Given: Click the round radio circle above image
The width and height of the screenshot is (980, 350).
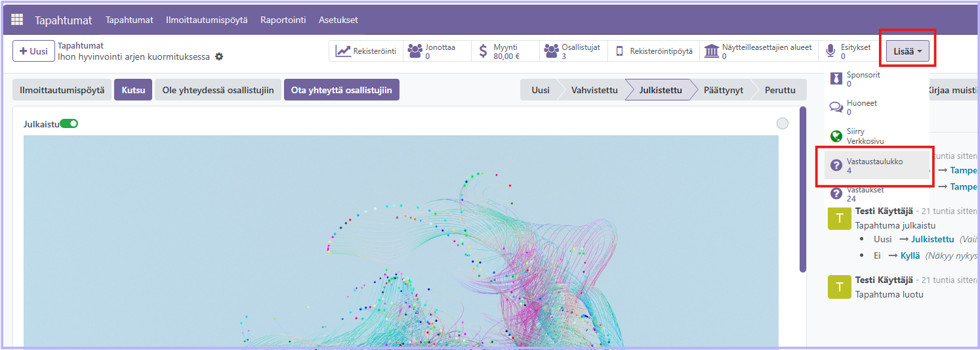Looking at the screenshot, I should click(782, 123).
